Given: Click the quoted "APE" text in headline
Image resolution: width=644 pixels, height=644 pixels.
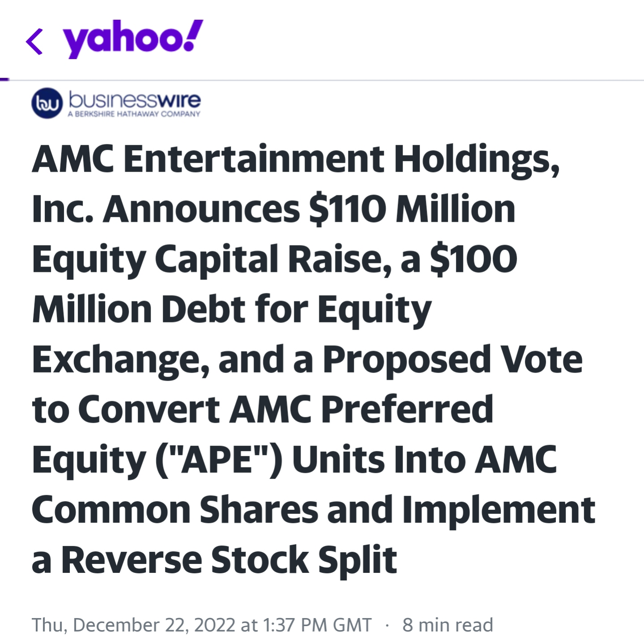Looking at the screenshot, I should pyautogui.click(x=218, y=460).
